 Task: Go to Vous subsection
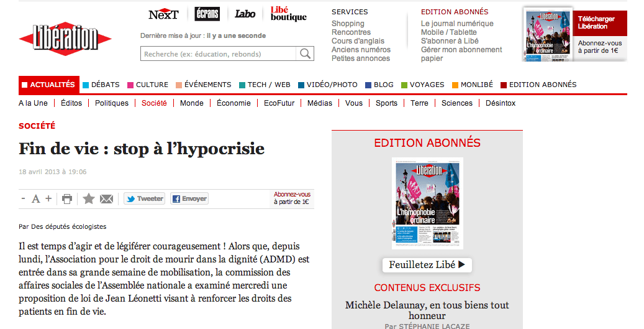(x=354, y=103)
